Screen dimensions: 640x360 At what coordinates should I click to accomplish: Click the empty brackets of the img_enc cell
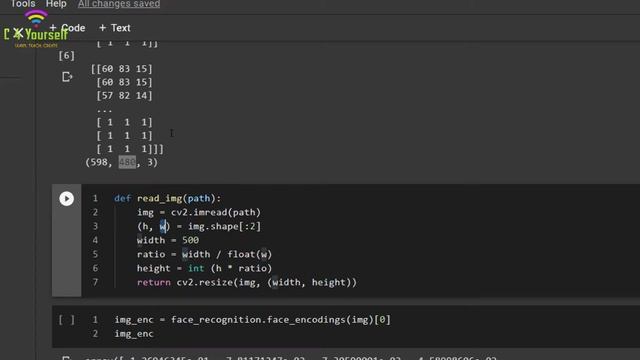click(67, 320)
